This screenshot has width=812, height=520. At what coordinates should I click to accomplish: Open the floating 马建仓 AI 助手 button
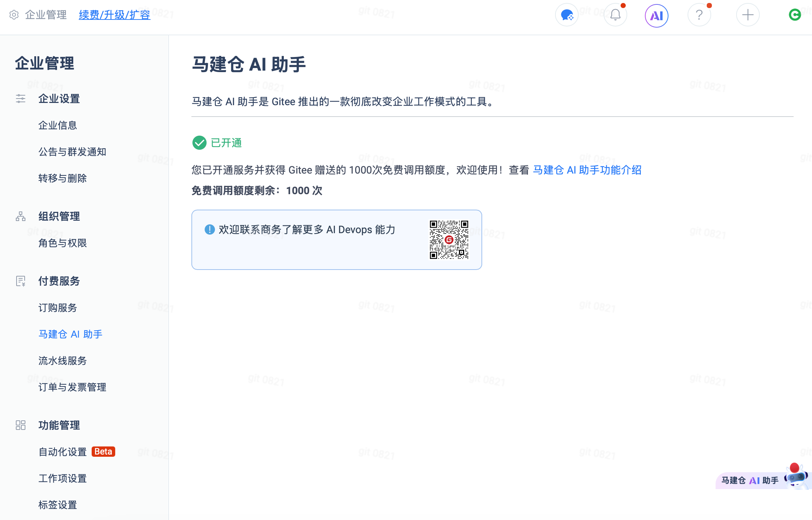click(x=763, y=480)
